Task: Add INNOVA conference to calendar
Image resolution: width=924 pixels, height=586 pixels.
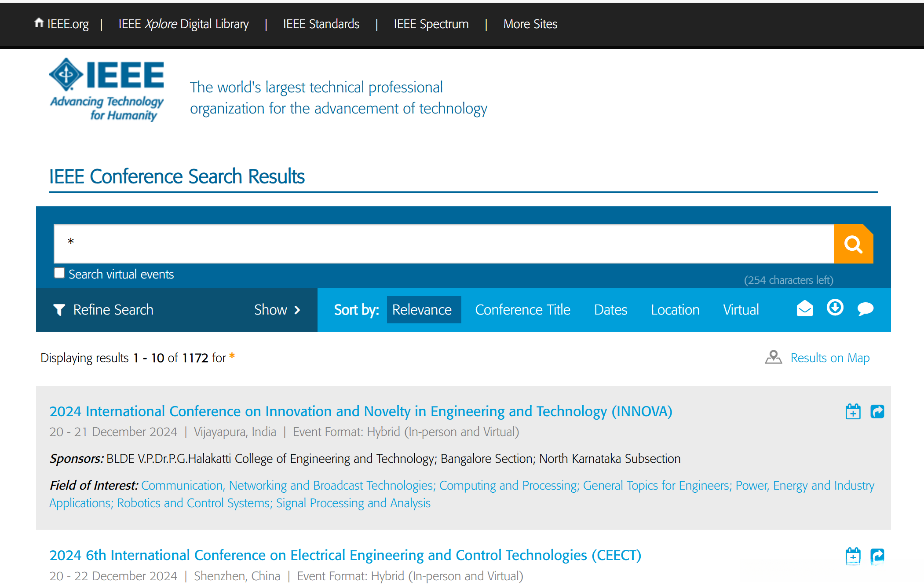Action: tap(853, 412)
